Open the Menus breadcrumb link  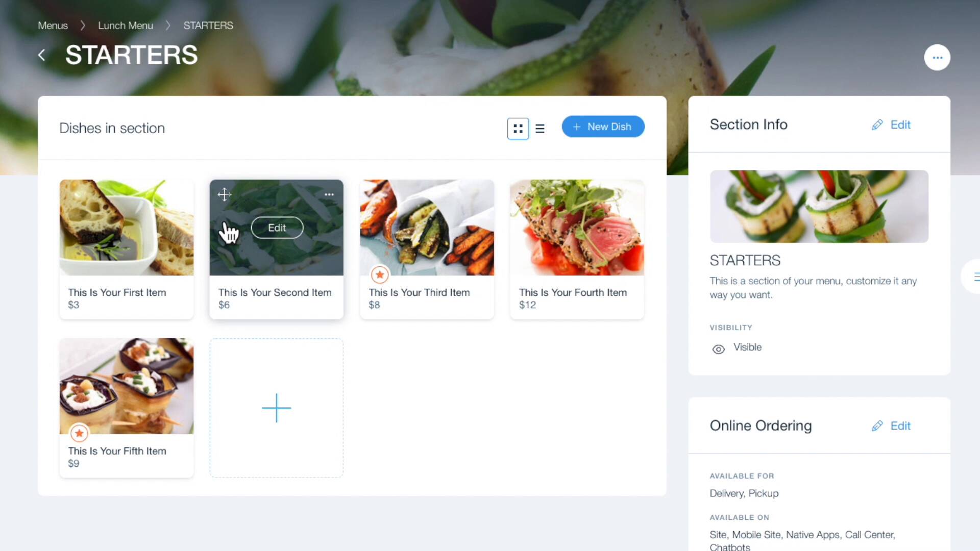[x=53, y=25]
